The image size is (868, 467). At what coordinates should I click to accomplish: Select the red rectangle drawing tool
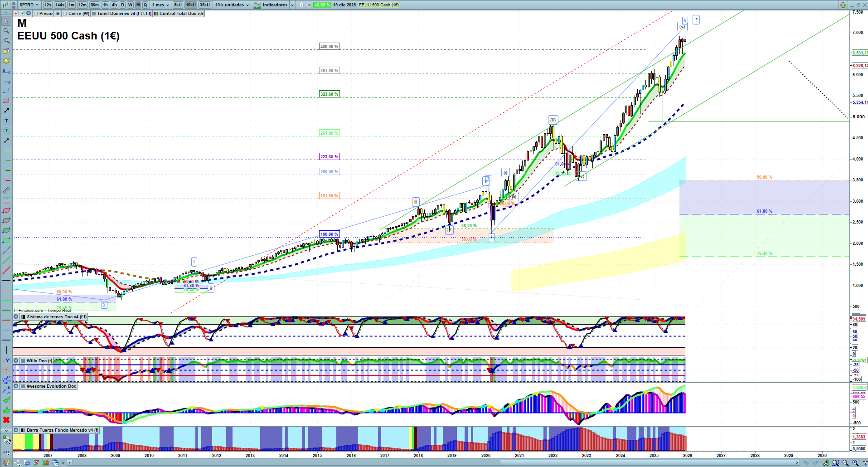(x=6, y=101)
